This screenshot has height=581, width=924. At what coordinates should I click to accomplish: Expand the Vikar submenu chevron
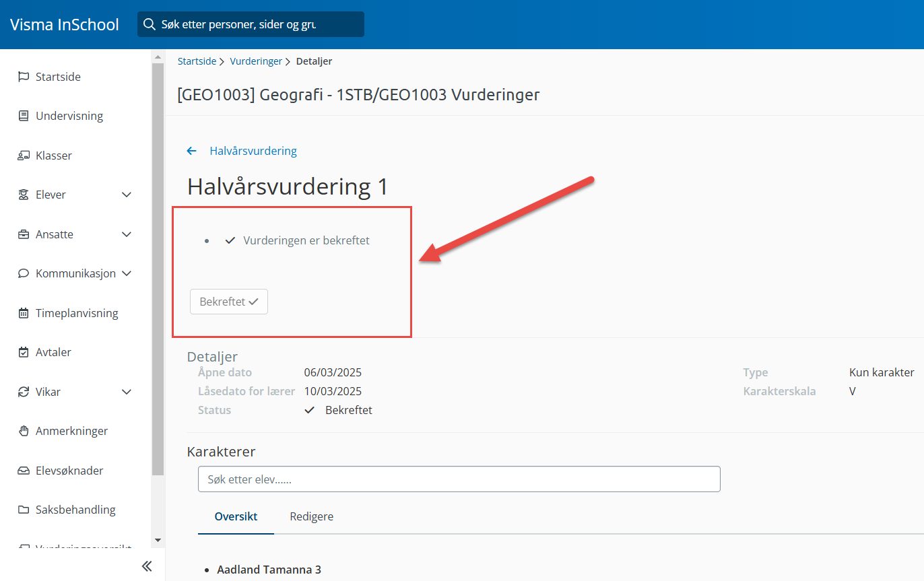pos(126,392)
